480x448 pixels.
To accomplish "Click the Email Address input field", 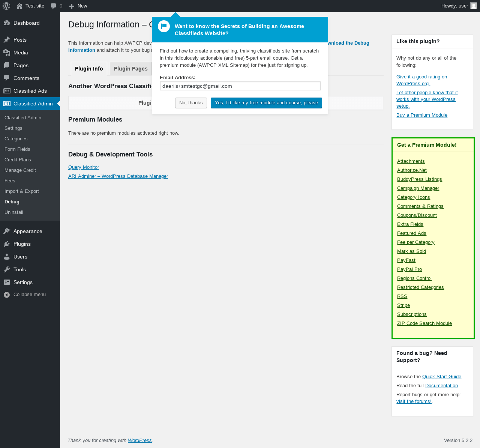I will click(240, 86).
